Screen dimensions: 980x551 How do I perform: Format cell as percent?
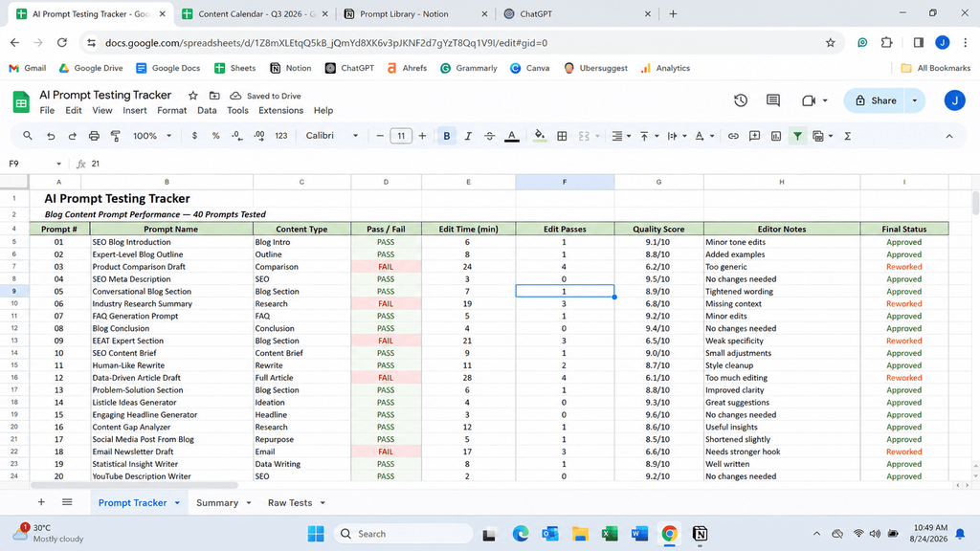coord(215,136)
